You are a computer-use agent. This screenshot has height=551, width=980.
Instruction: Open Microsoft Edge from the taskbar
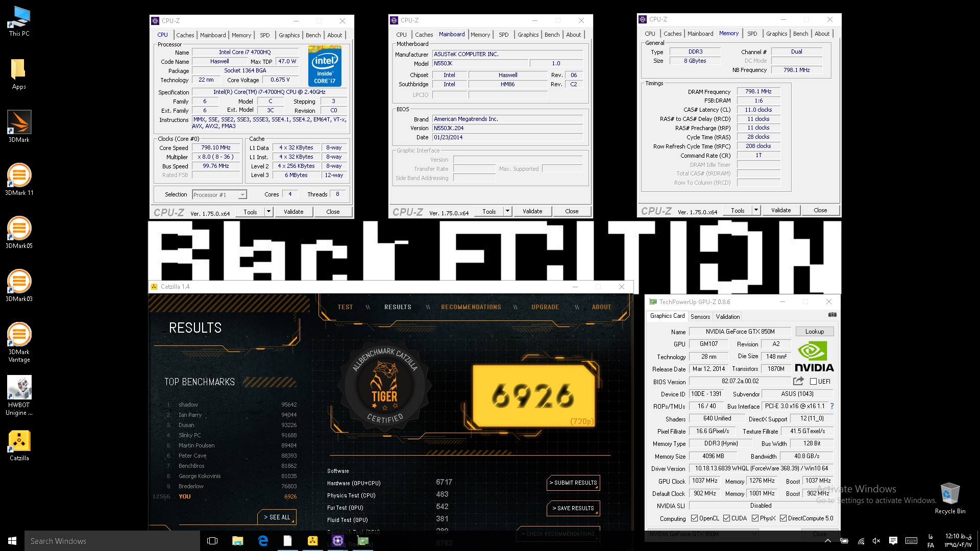click(263, 541)
